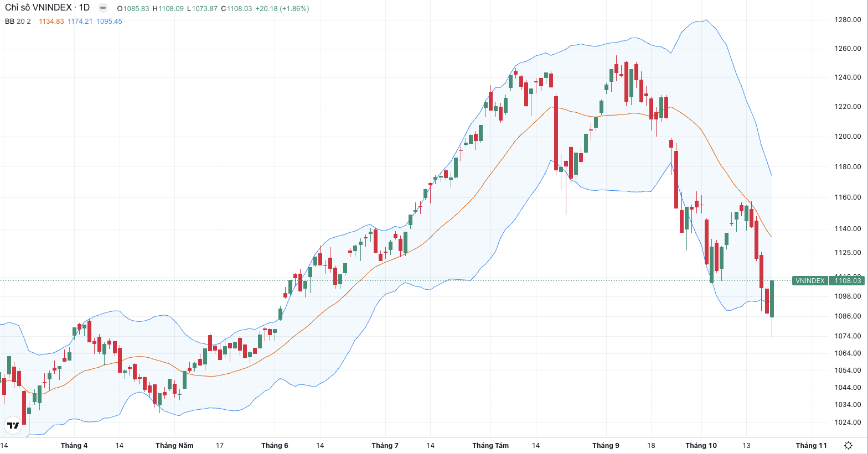Image resolution: width=868 pixels, height=454 pixels.
Task: Click the 1108.03 current price tag
Action: (x=848, y=280)
